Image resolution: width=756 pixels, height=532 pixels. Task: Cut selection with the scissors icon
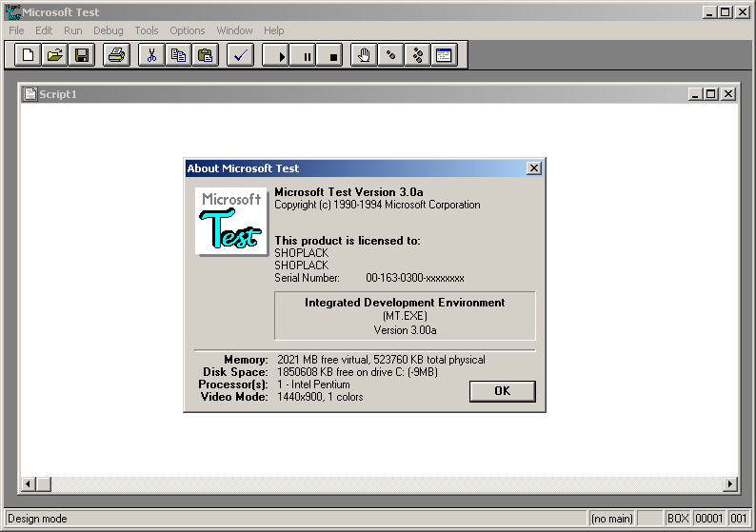(x=151, y=55)
